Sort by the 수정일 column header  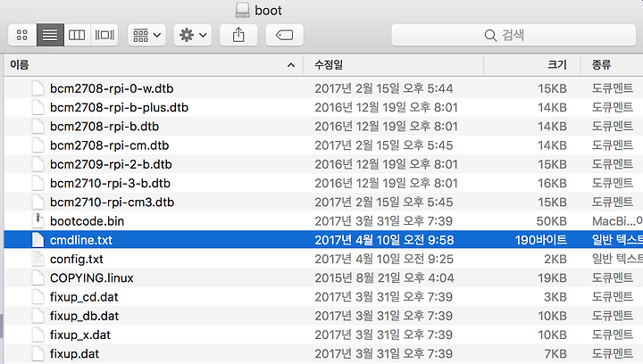click(x=394, y=65)
